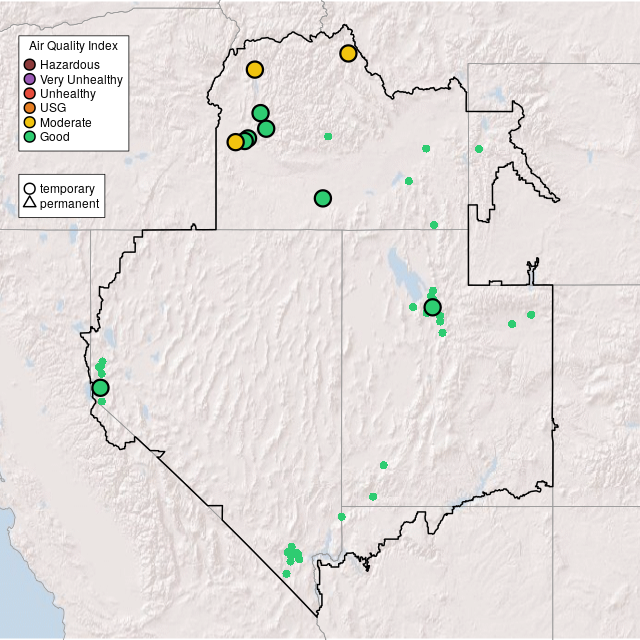
Task: Click the large green marker near the western border
Action: point(100,388)
